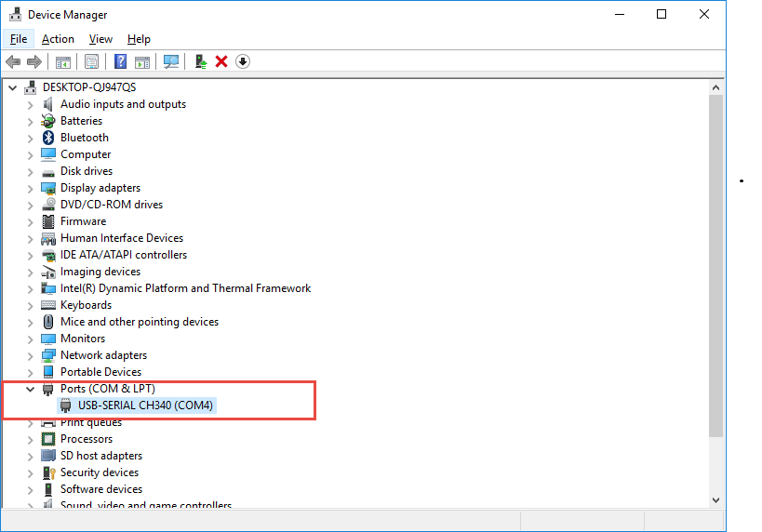The width and height of the screenshot is (762, 532).
Task: Click the DVD/CD-ROM drives disc icon
Action: coord(48,205)
